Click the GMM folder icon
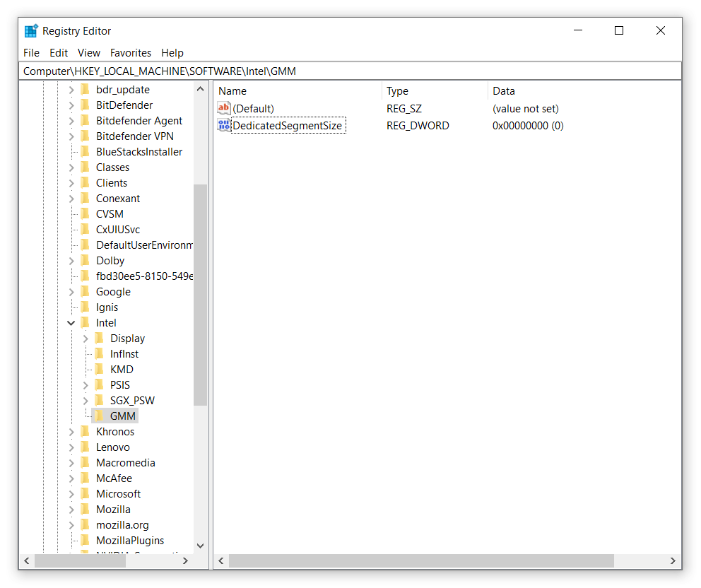The image size is (701, 588). click(99, 416)
